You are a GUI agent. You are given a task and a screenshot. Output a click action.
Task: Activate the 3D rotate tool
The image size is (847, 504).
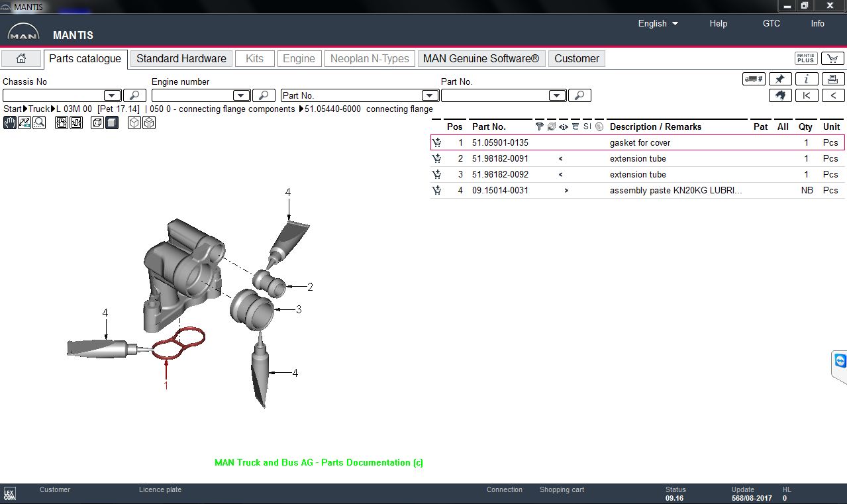(25, 123)
